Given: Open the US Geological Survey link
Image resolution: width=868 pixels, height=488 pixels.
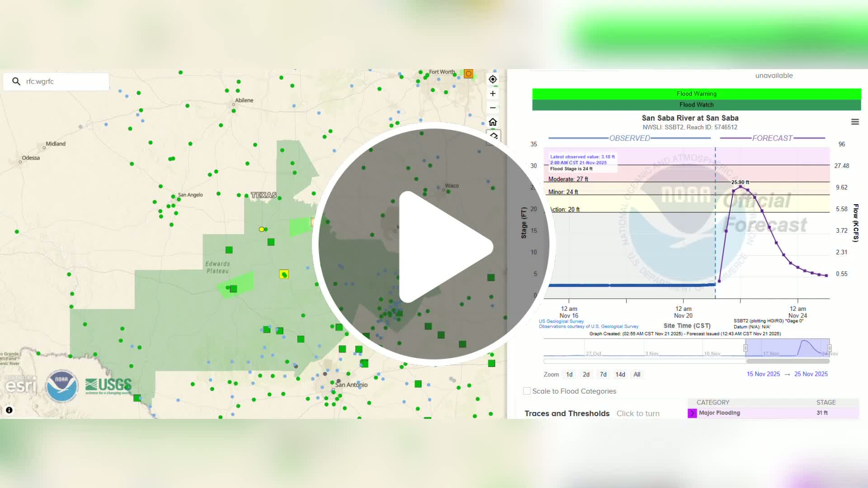Looking at the screenshot, I should pos(561,321).
